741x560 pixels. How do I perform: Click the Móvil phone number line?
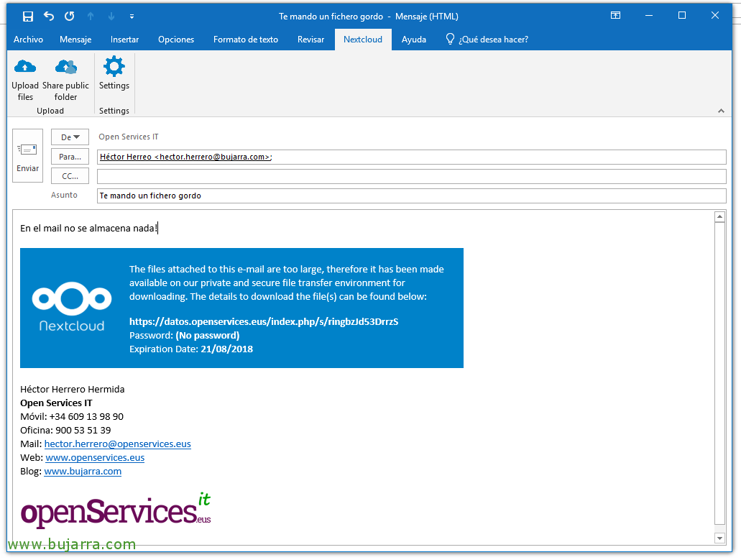72,417
